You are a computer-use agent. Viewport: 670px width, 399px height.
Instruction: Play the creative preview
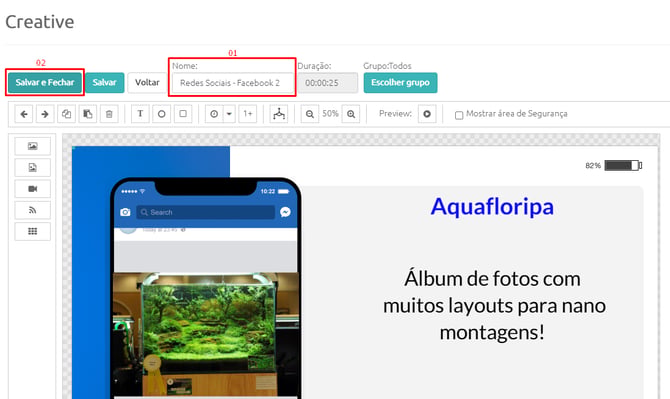(x=427, y=114)
